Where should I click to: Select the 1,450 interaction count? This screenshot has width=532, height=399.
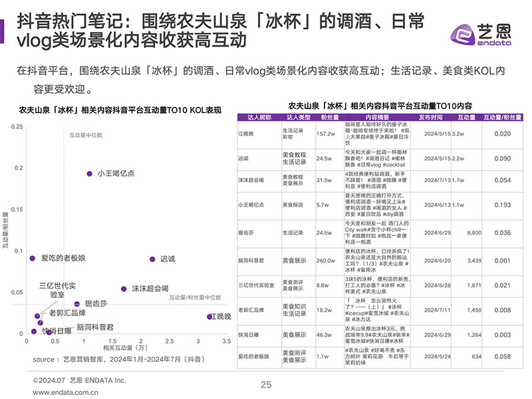click(x=474, y=310)
